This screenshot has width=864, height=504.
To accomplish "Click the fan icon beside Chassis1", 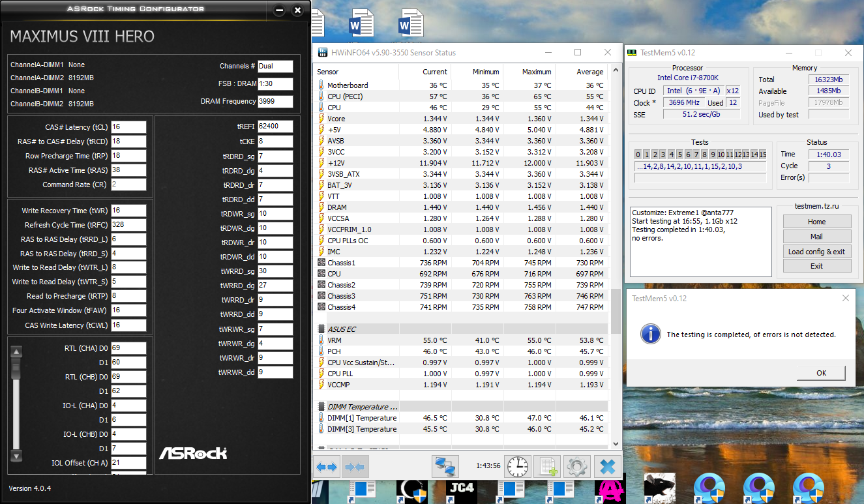I will [321, 263].
